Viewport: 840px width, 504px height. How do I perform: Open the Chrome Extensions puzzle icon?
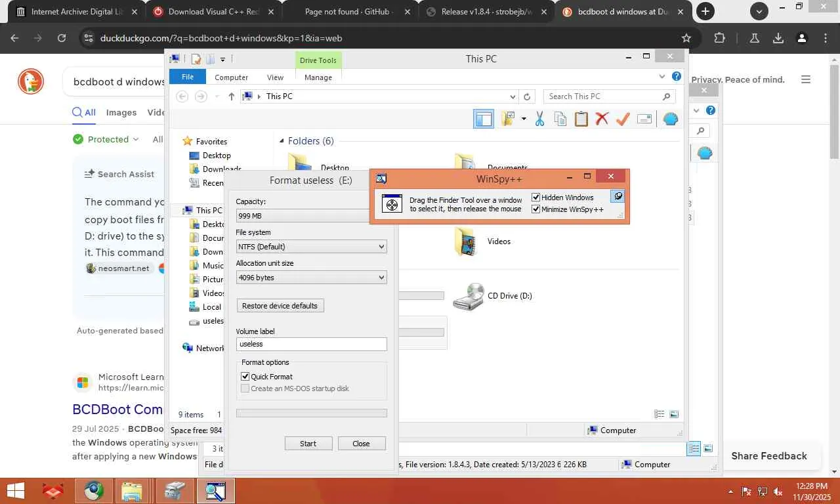(719, 38)
